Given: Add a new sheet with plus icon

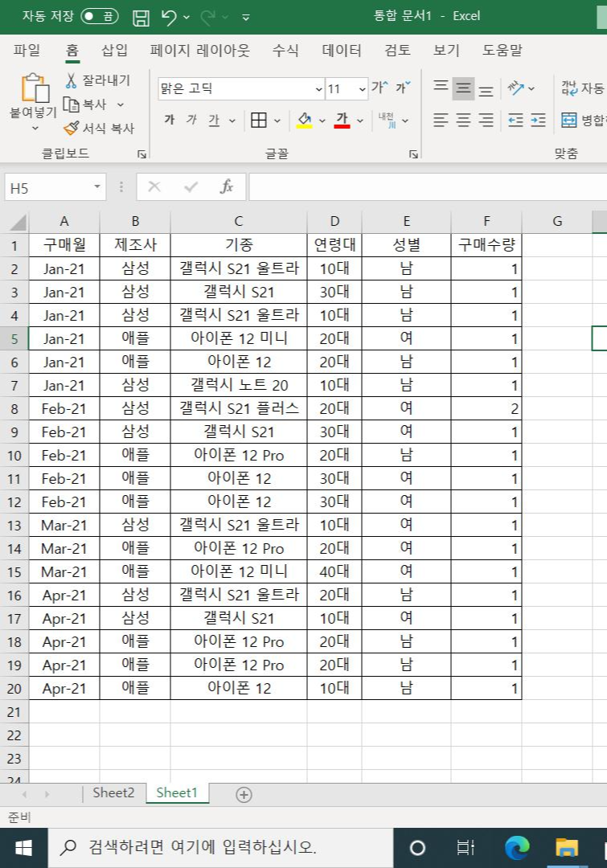Looking at the screenshot, I should click(x=244, y=794).
